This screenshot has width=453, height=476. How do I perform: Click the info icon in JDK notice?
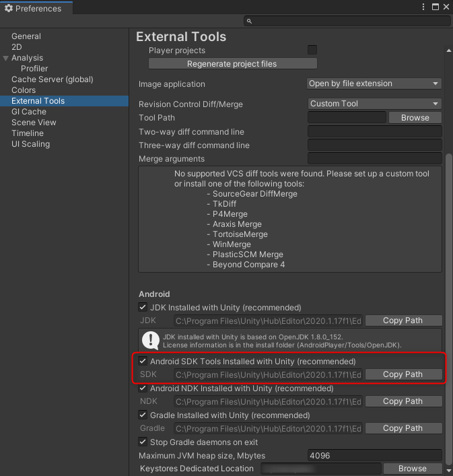[150, 339]
